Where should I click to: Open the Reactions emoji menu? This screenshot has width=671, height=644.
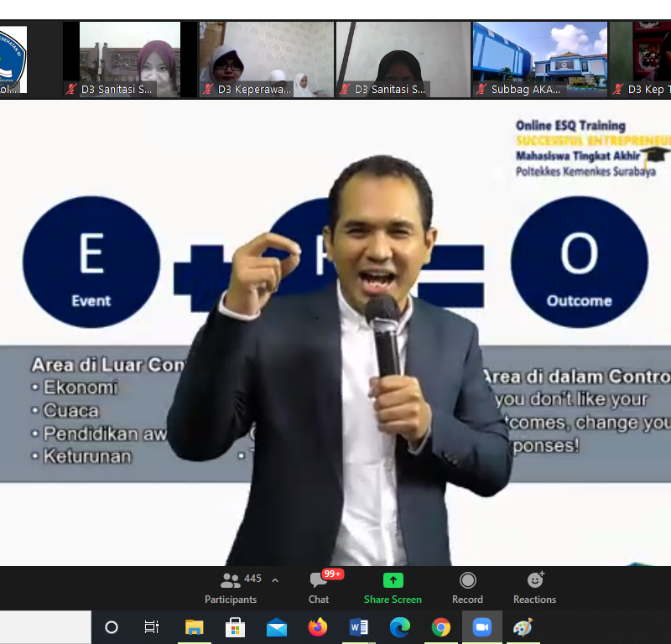point(534,588)
